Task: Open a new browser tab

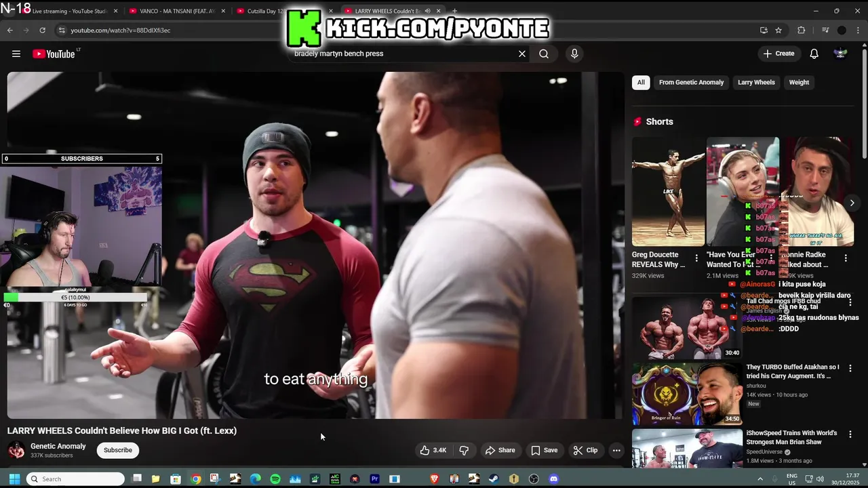Action: [454, 11]
